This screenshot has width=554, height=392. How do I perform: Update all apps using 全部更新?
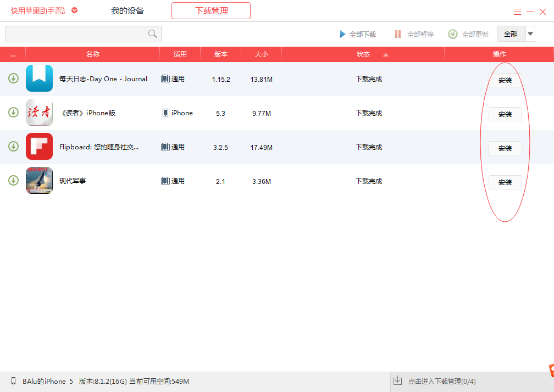click(x=469, y=34)
